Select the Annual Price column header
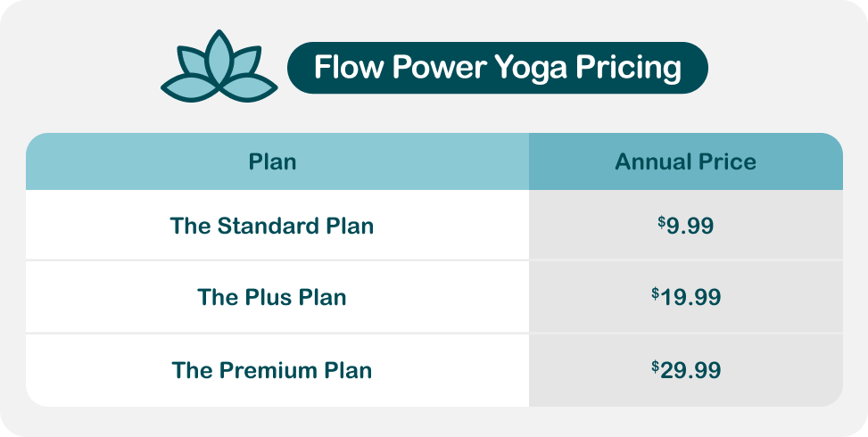 685,161
